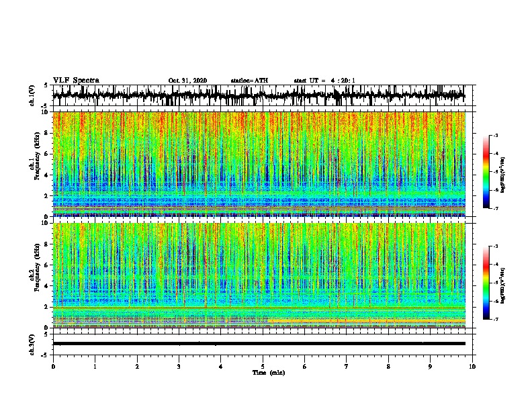Screen dimensions: 532x411
Task: Click the "station=ATH" header label
Action: coord(249,81)
